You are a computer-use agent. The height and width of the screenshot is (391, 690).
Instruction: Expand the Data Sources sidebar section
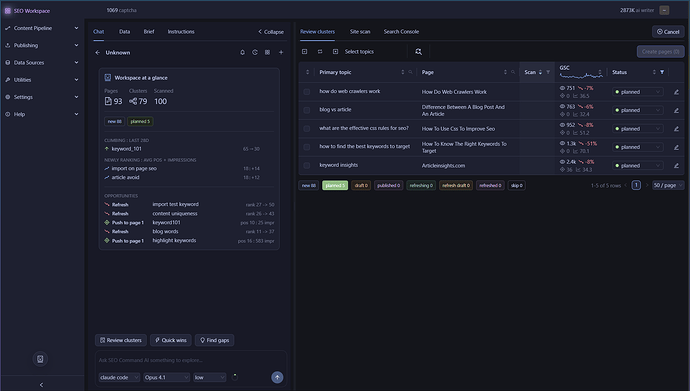pos(42,62)
